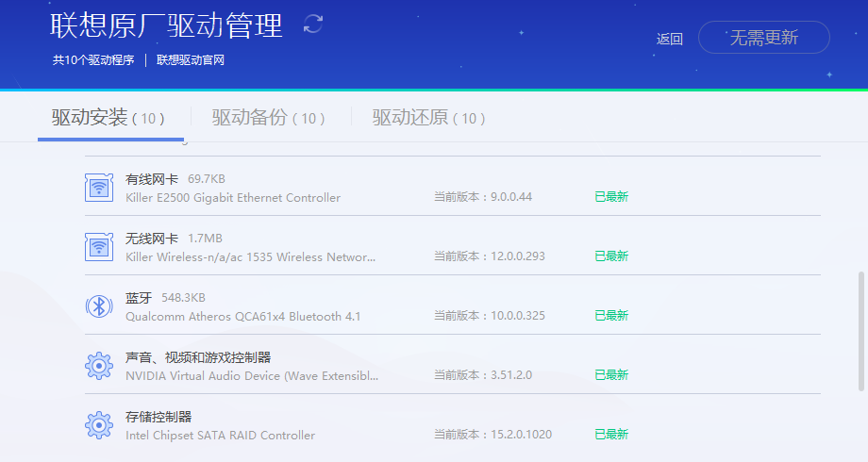Click the 返回 link
868x462 pixels.
[669, 39]
